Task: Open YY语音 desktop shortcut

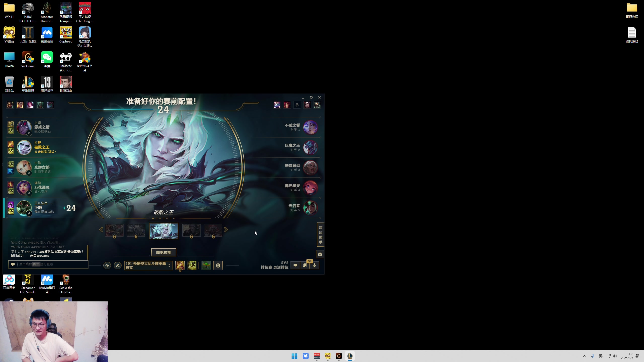Action: click(9, 35)
